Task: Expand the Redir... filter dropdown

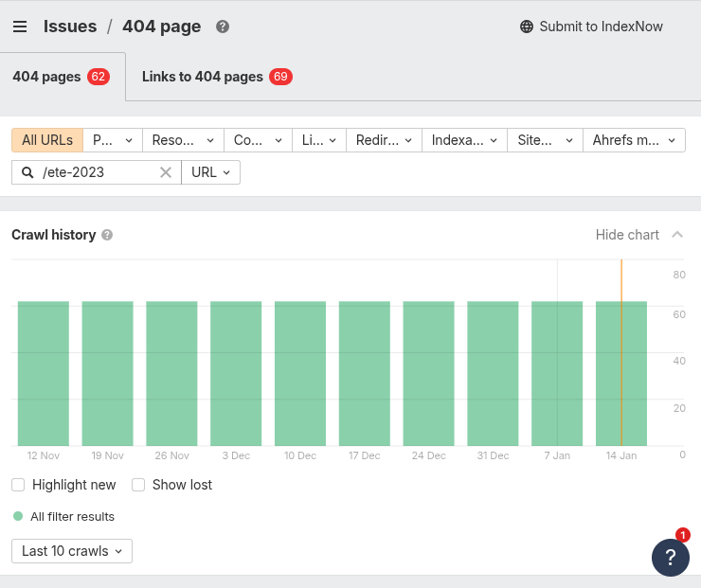Action: pyautogui.click(x=384, y=140)
